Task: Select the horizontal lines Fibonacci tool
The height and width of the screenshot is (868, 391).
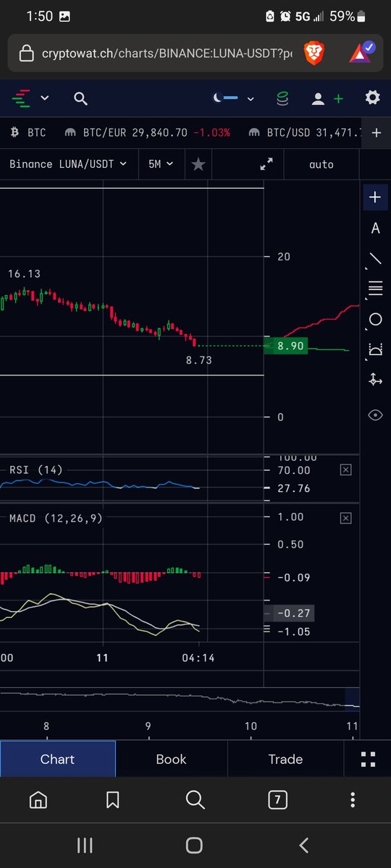Action: (375, 289)
